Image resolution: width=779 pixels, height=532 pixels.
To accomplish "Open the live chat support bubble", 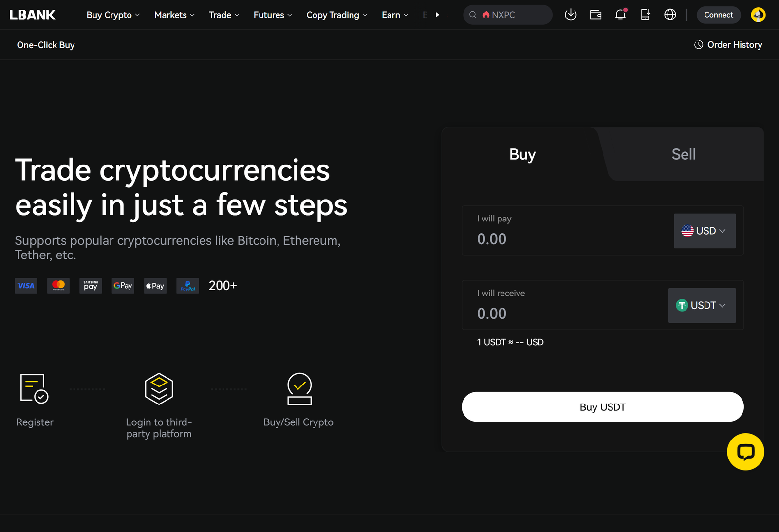I will [745, 452].
